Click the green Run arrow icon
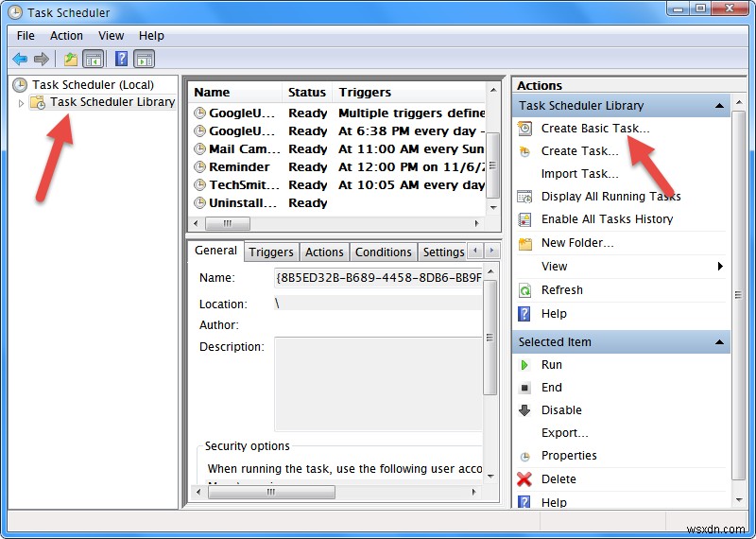756x539 pixels. tap(524, 365)
